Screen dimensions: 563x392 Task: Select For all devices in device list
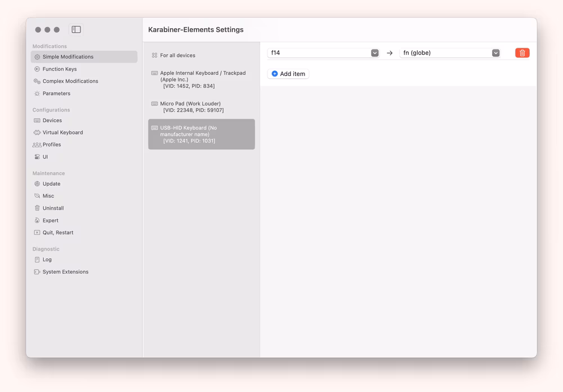click(x=177, y=55)
